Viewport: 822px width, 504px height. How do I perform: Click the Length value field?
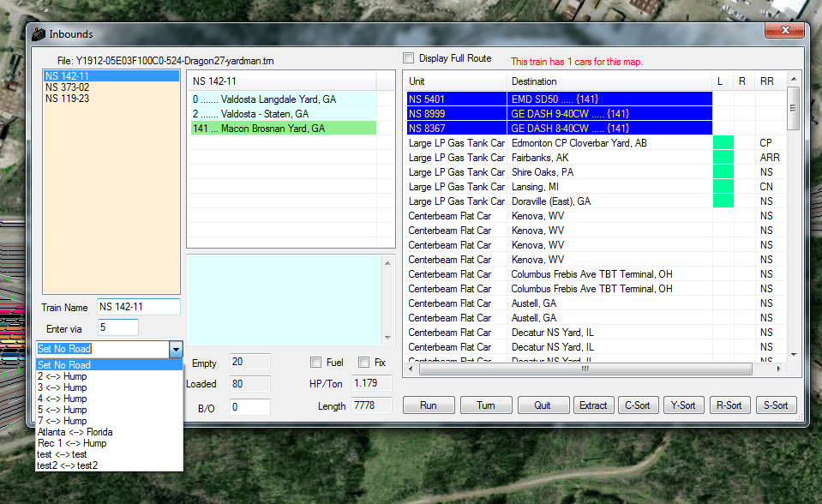click(x=372, y=405)
